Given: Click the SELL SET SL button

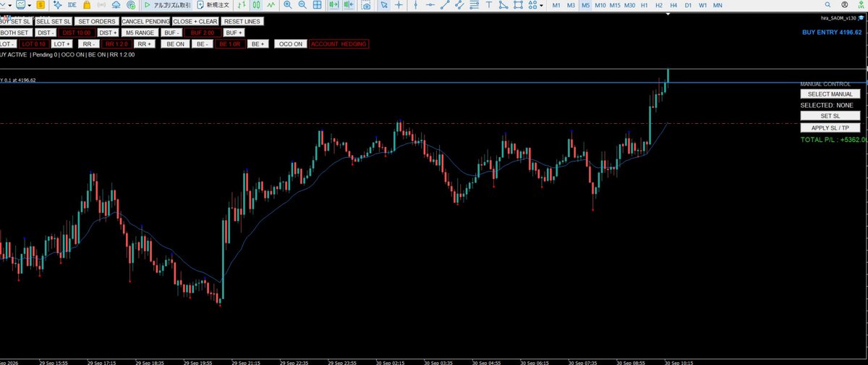Looking at the screenshot, I should point(53,21).
